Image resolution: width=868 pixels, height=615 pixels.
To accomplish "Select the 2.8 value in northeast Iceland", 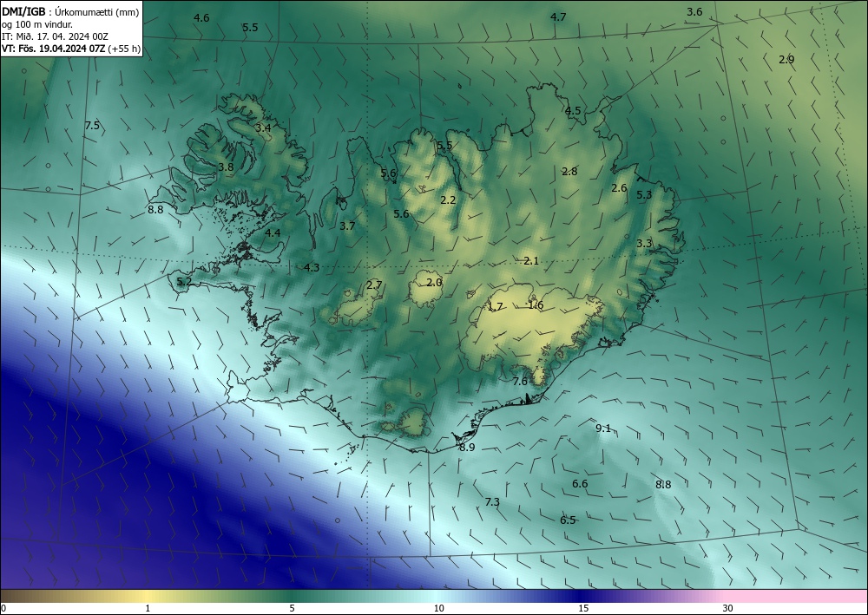I will (569, 171).
